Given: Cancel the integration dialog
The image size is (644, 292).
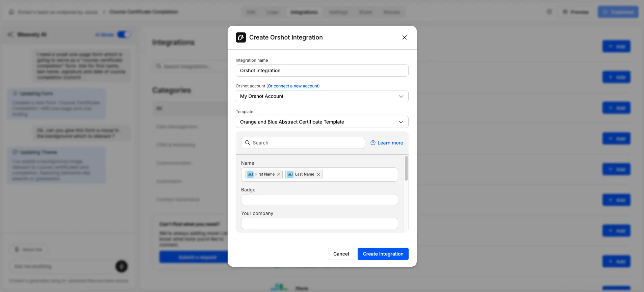Looking at the screenshot, I should 341,254.
